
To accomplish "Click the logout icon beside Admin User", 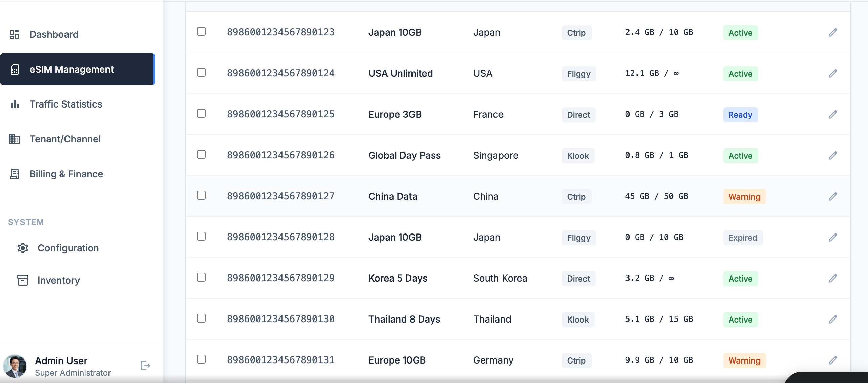I will [145, 366].
